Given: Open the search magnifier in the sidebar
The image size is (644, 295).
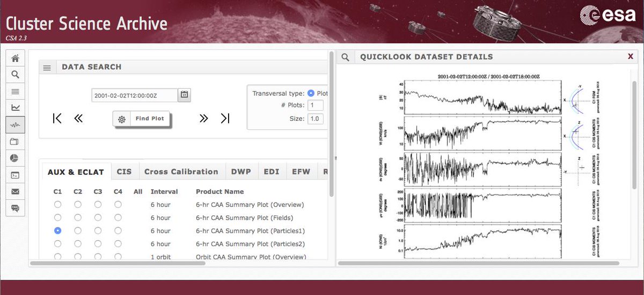Looking at the screenshot, I should (x=15, y=75).
